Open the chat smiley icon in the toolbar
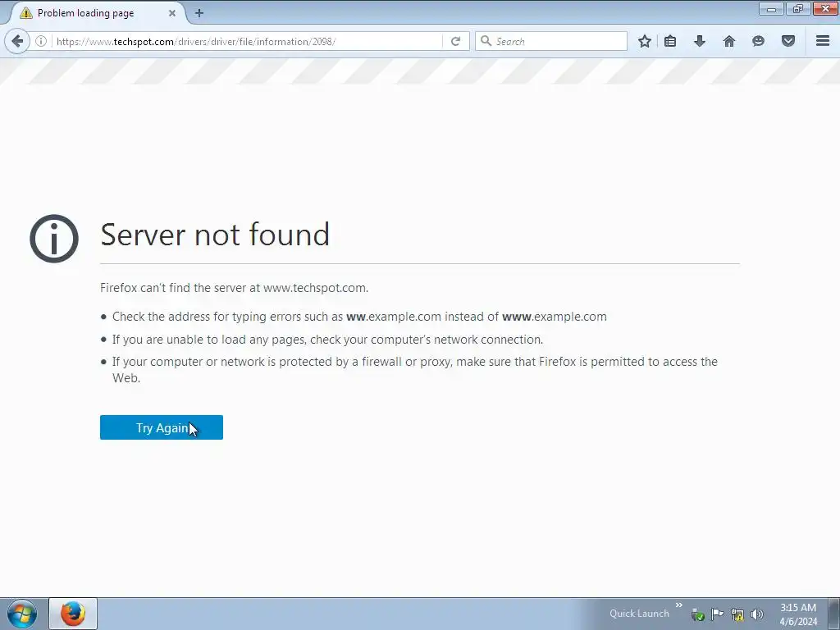The image size is (840, 630). [x=758, y=41]
